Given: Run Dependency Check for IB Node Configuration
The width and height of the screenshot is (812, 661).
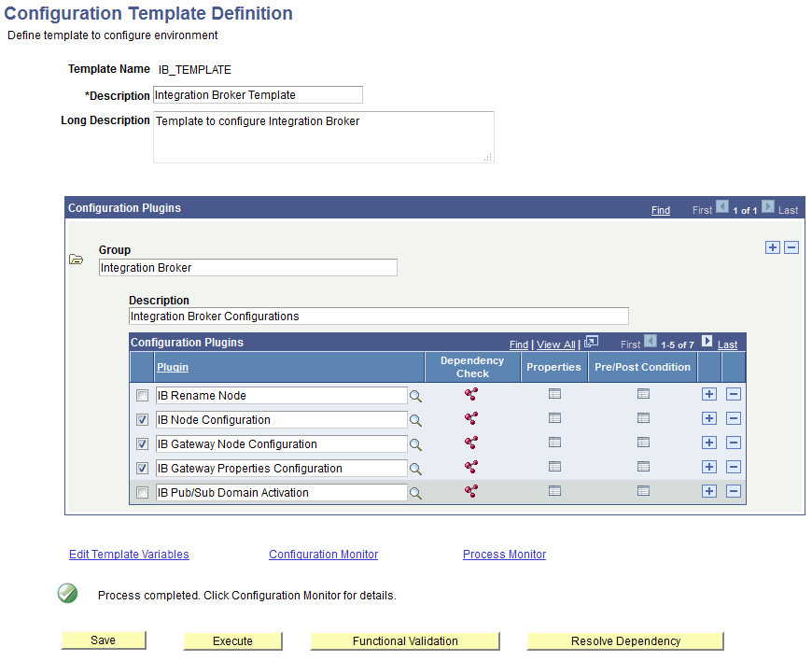Looking at the screenshot, I should pyautogui.click(x=470, y=418).
